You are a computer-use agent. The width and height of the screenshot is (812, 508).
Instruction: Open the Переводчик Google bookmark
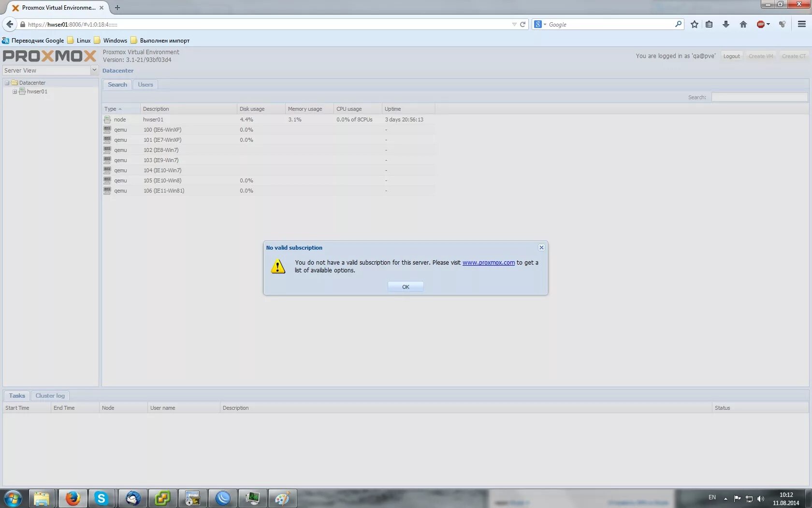point(33,41)
